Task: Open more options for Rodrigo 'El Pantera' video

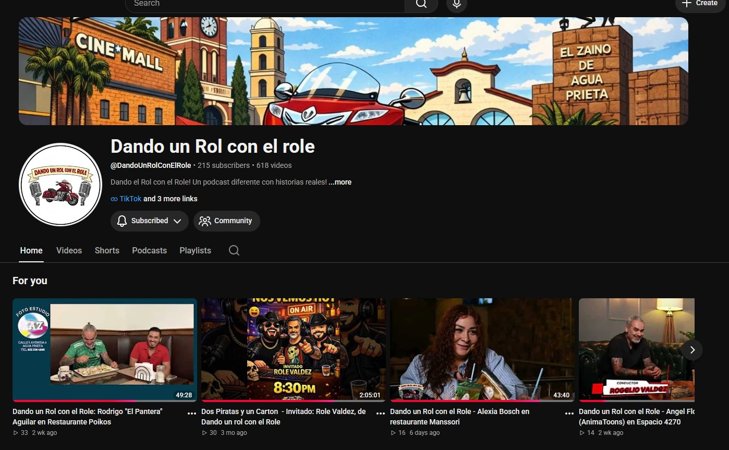Action: coord(192,413)
